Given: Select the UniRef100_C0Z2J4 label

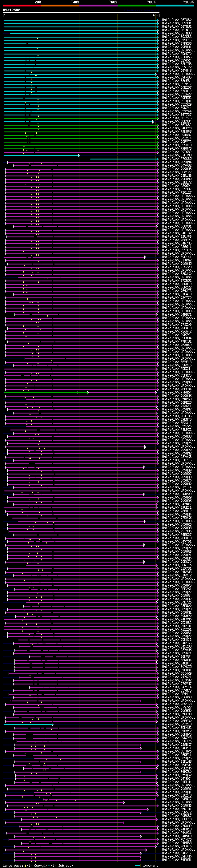Looking at the screenshot, I should pos(177,138).
